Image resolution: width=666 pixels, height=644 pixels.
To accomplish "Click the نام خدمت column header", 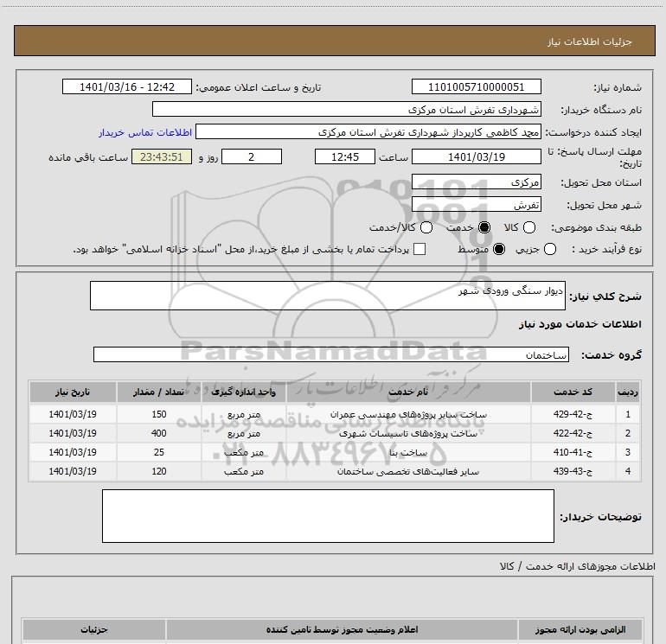I will (408, 392).
